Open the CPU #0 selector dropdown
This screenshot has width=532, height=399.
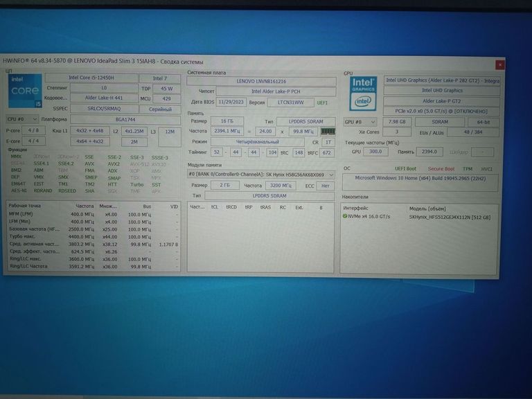pyautogui.click(x=23, y=119)
